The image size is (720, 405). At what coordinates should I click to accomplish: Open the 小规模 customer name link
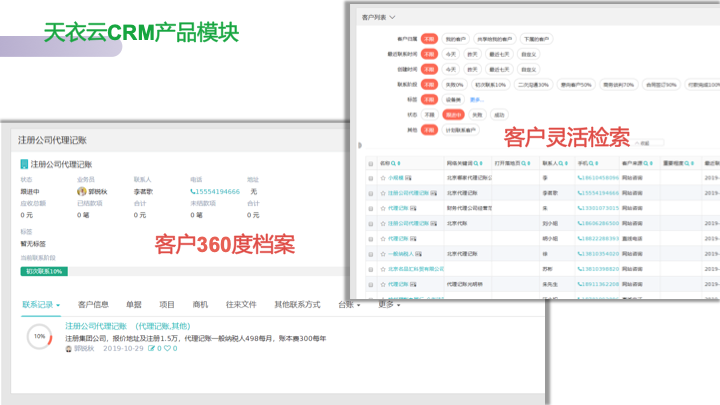[x=396, y=178]
